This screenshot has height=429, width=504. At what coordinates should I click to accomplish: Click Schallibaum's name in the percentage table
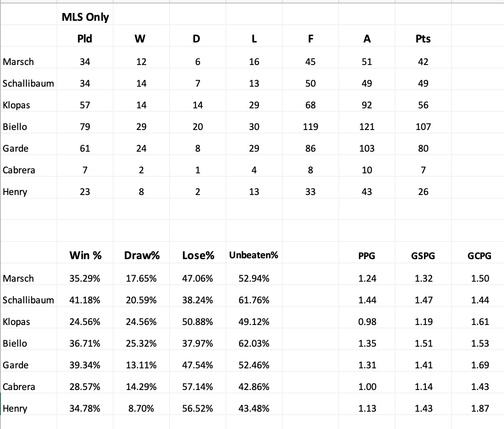[x=28, y=300]
